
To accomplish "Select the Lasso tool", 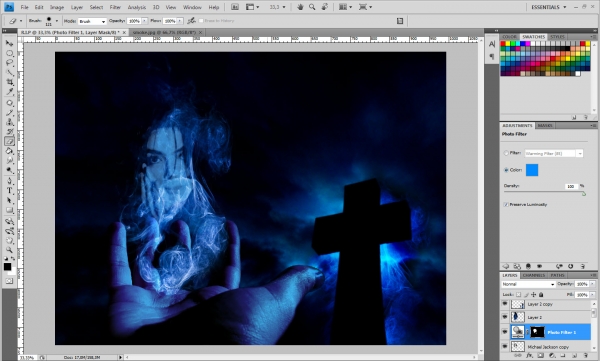I will coord(9,63).
